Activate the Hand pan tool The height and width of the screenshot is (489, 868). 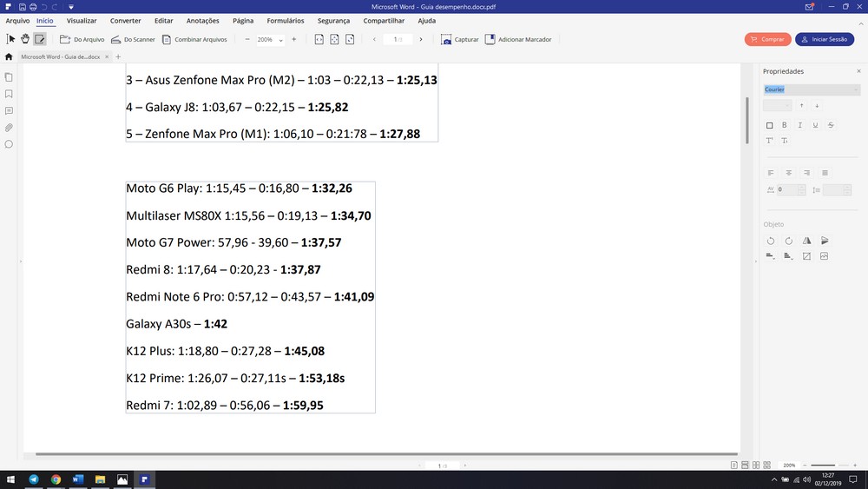[x=25, y=39]
